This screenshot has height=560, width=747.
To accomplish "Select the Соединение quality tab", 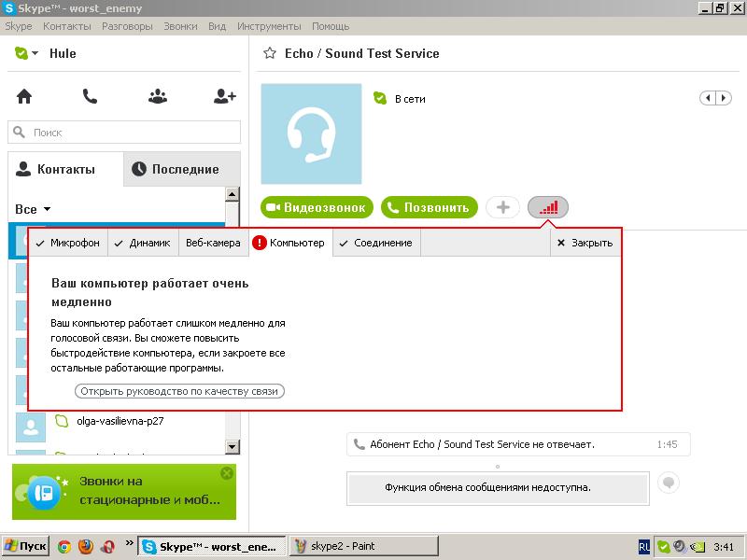I will 376,243.
